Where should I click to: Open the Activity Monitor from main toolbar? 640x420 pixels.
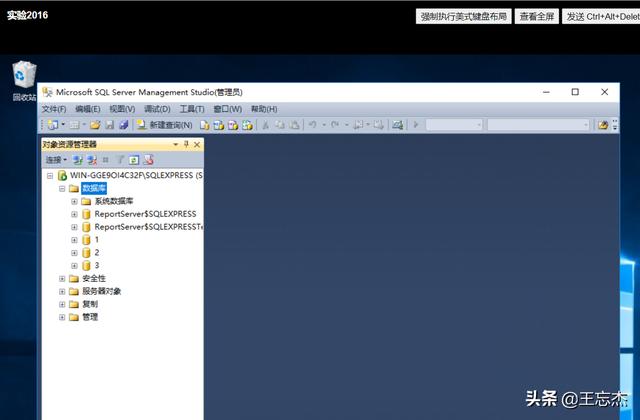[398, 125]
